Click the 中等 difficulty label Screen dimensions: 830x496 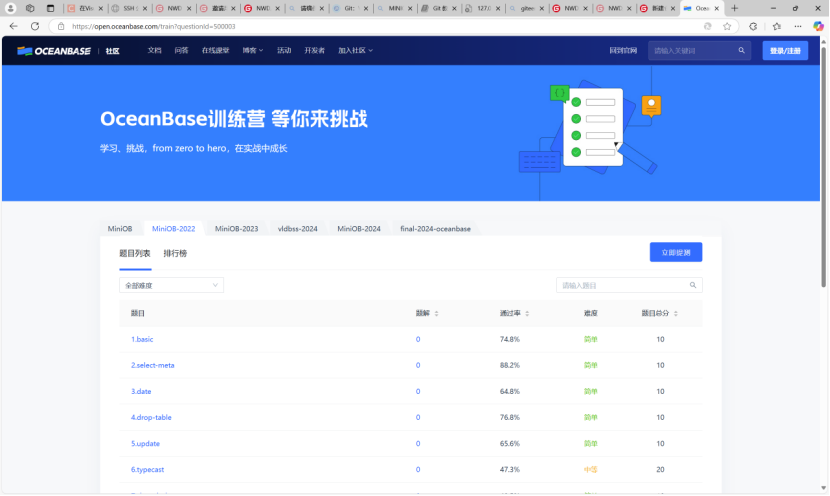pyautogui.click(x=590, y=470)
